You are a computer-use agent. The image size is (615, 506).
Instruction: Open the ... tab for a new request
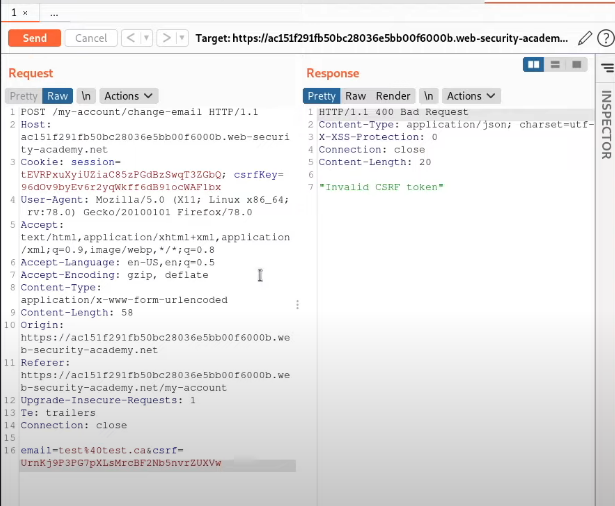tap(54, 14)
